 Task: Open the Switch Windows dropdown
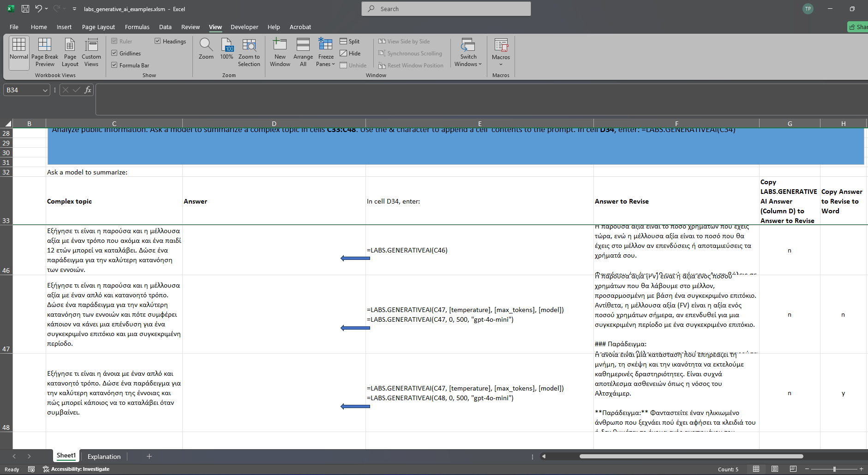(x=468, y=60)
